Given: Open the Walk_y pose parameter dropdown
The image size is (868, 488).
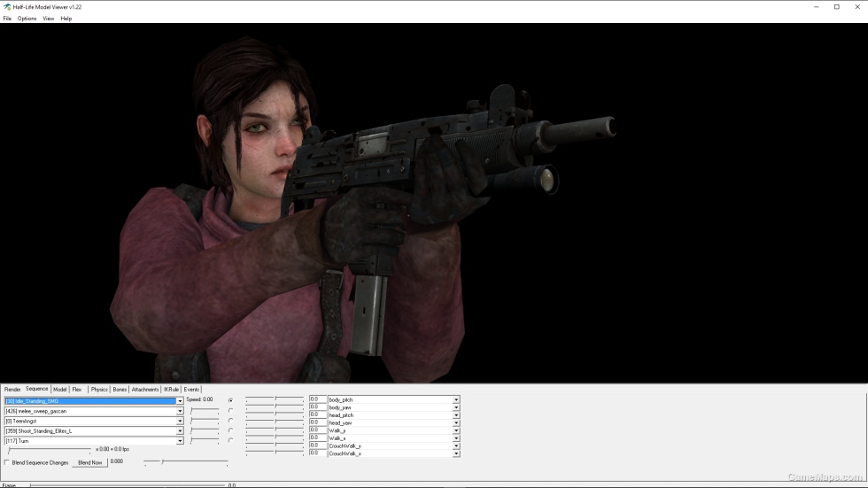Looking at the screenshot, I should [x=456, y=430].
